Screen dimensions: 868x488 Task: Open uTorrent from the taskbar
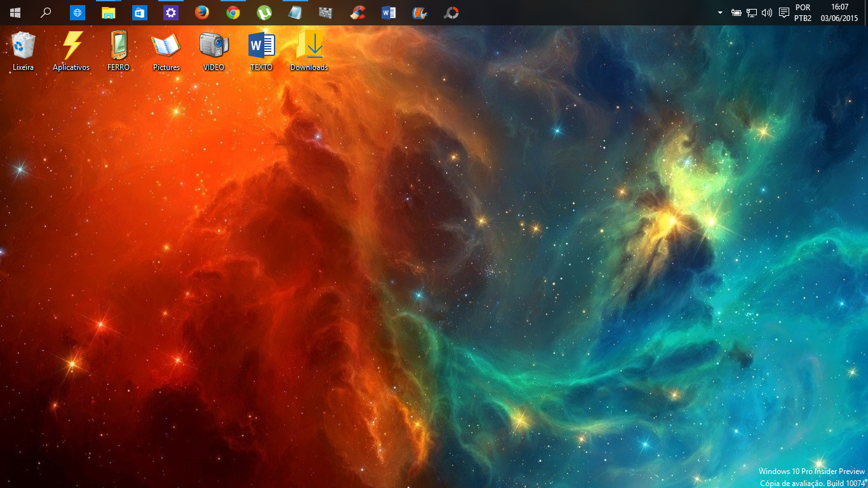click(264, 13)
